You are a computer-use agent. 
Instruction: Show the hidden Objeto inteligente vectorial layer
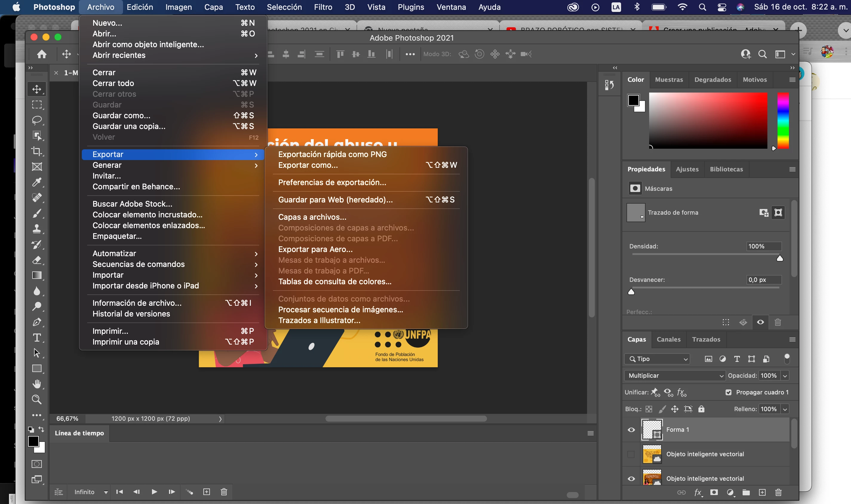click(x=631, y=454)
